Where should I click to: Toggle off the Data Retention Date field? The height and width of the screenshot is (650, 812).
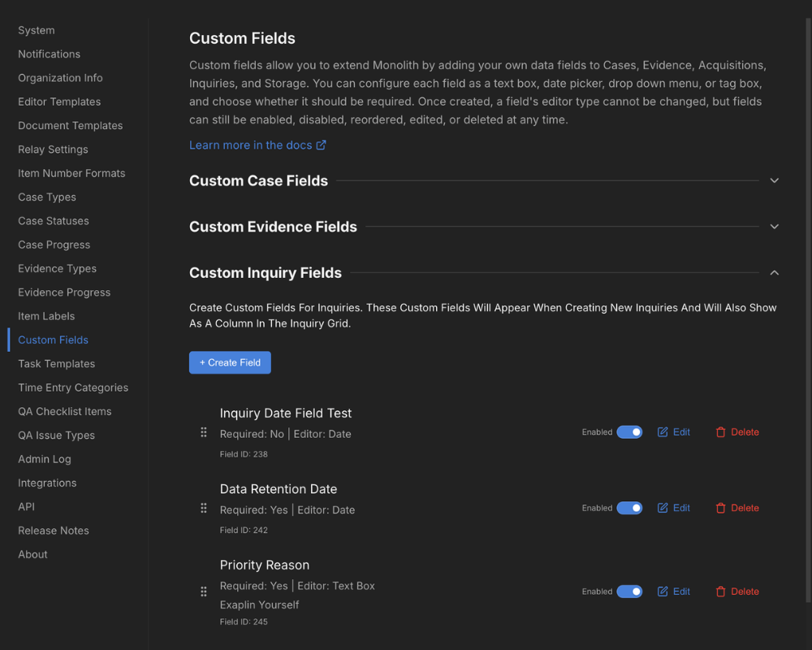[629, 508]
